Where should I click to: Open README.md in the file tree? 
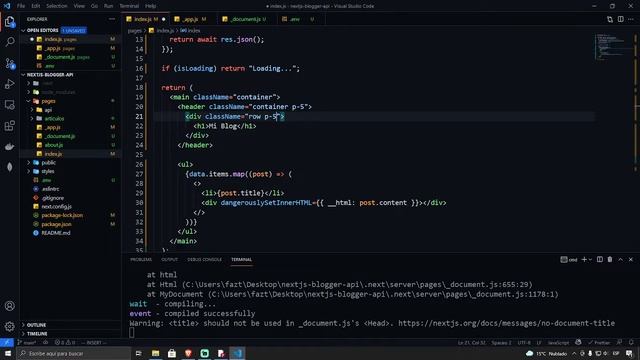point(56,233)
